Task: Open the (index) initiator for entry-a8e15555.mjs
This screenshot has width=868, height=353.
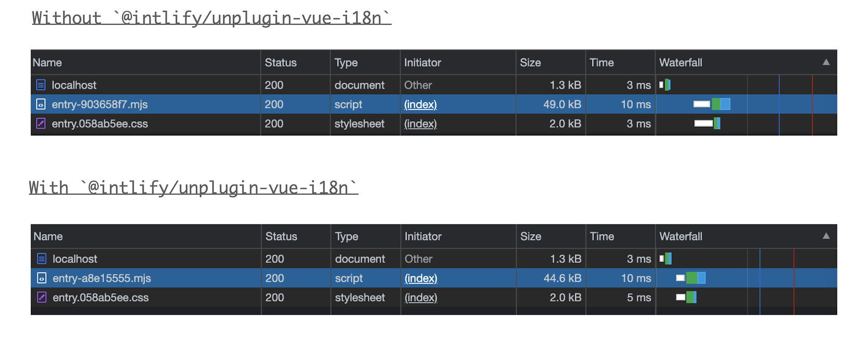Action: pyautogui.click(x=420, y=278)
